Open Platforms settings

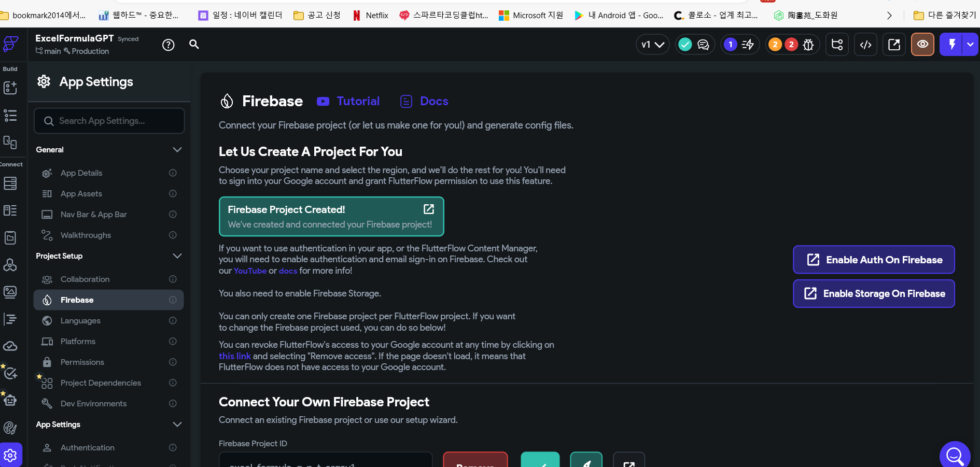pyautogui.click(x=108, y=342)
